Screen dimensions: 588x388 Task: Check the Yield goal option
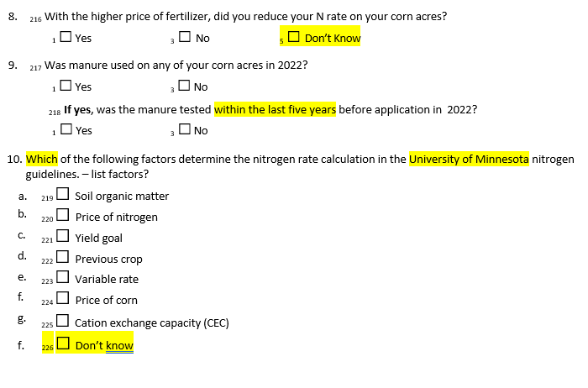click(x=63, y=239)
